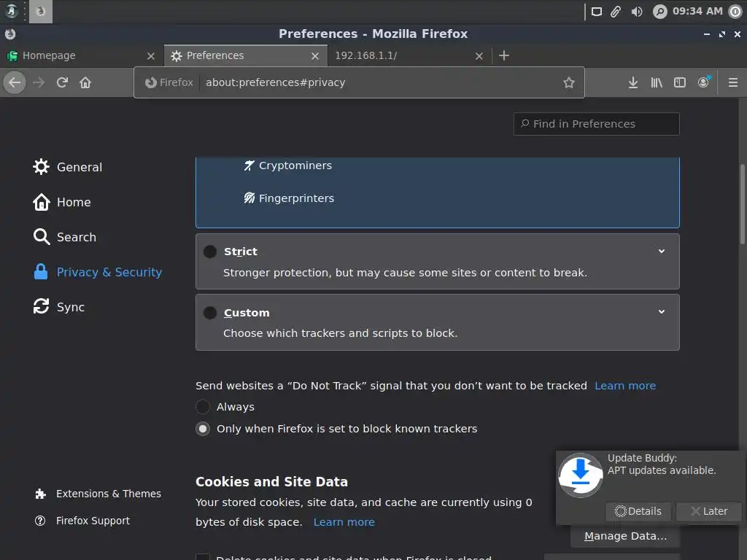The width and height of the screenshot is (747, 560).
Task: Open the Library bookshelf icon
Action: click(x=657, y=82)
